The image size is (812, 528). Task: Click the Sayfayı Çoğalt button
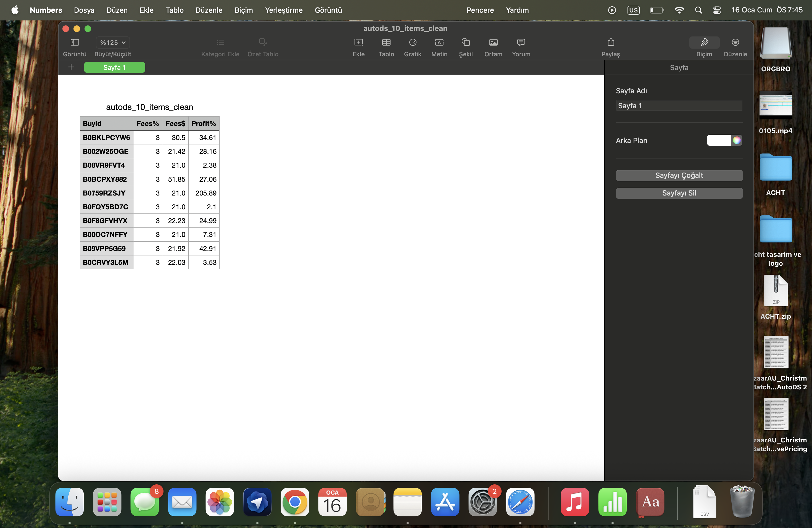pyautogui.click(x=679, y=175)
